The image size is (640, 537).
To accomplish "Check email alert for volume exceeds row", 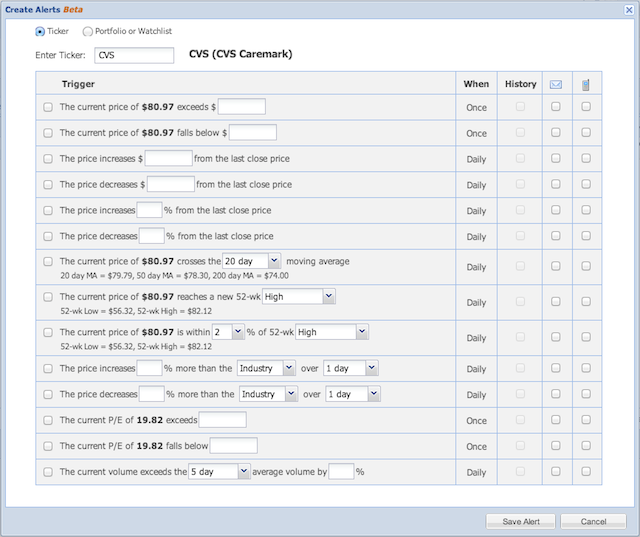I will [x=556, y=471].
